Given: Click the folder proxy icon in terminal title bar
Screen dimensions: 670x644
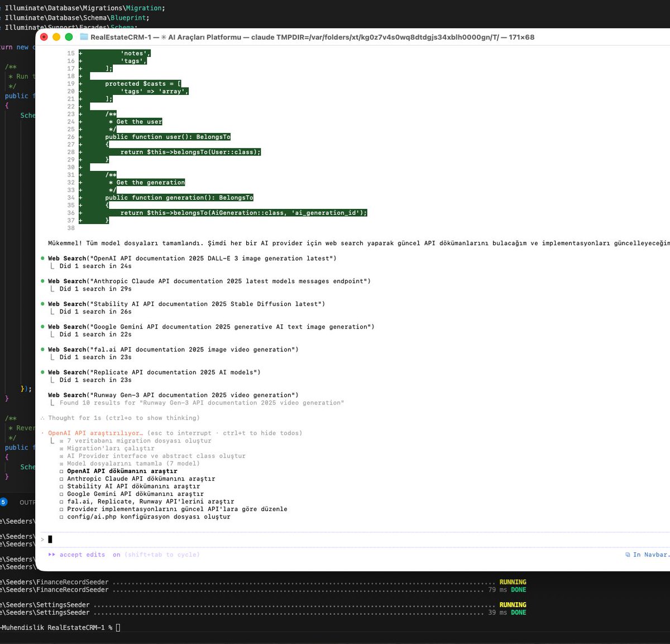Looking at the screenshot, I should point(84,37).
